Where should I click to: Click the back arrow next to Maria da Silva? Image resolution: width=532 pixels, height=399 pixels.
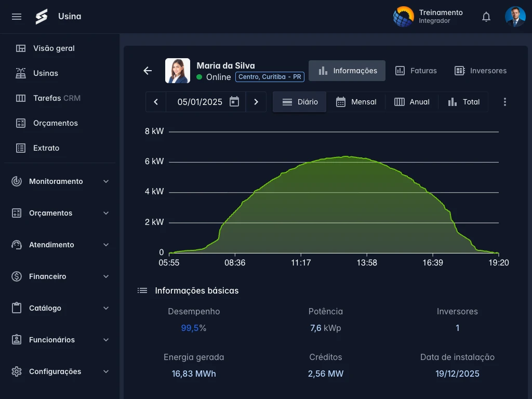pos(148,71)
